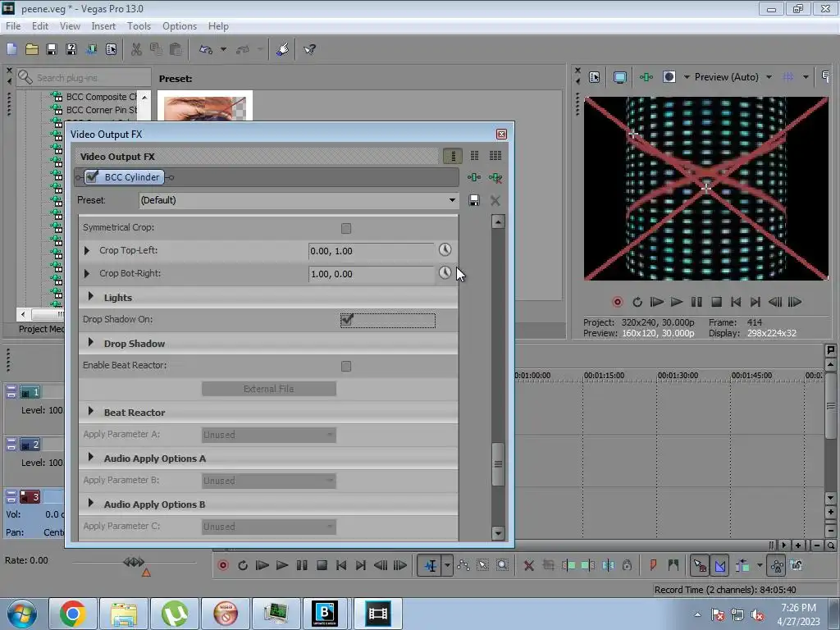
Task: Click red X delete icon in bottom toolbar
Action: click(x=529, y=565)
